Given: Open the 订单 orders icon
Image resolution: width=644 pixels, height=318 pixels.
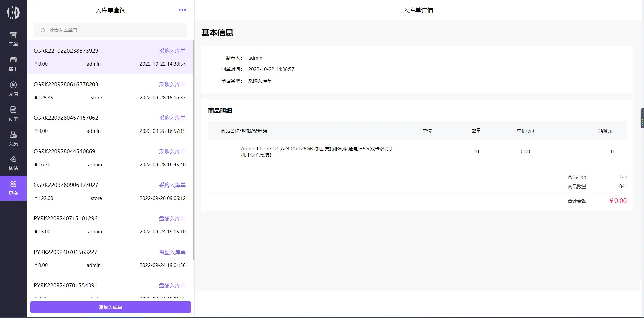Looking at the screenshot, I should click(x=13, y=110).
